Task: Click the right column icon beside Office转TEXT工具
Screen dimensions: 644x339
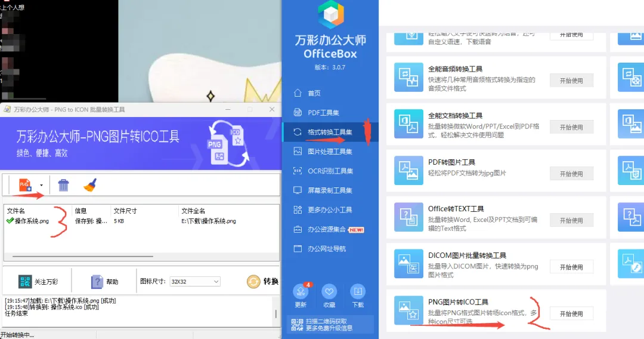Action: (x=631, y=217)
